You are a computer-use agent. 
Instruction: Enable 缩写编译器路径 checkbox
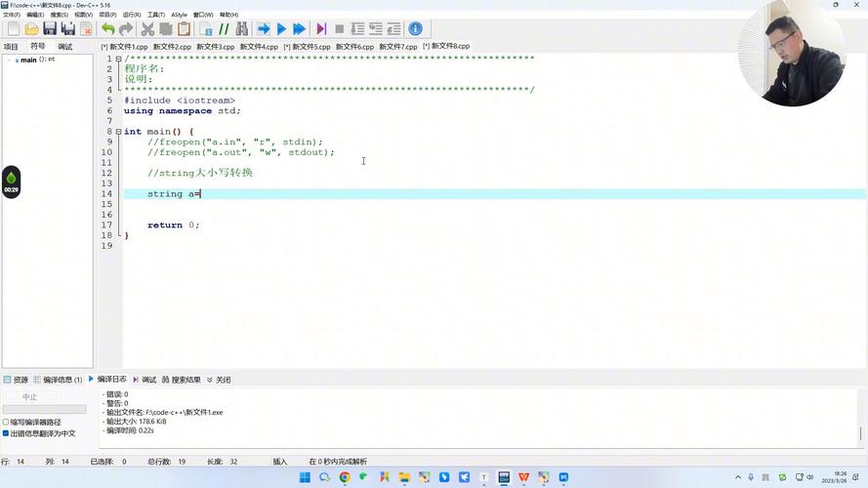point(6,422)
